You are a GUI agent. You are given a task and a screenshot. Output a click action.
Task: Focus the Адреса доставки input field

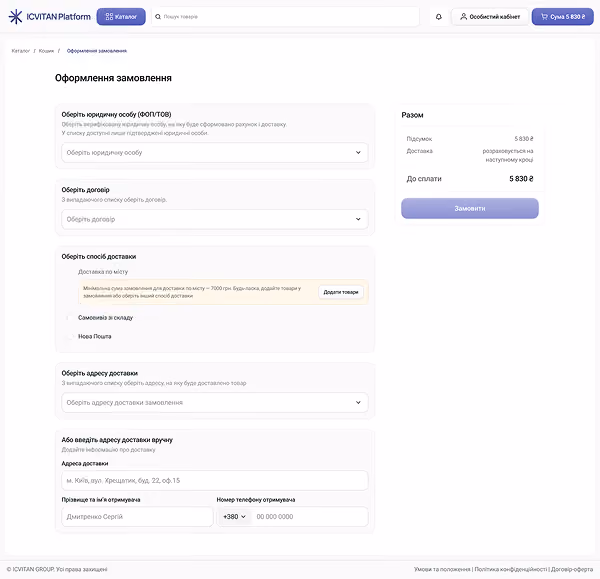click(x=215, y=480)
